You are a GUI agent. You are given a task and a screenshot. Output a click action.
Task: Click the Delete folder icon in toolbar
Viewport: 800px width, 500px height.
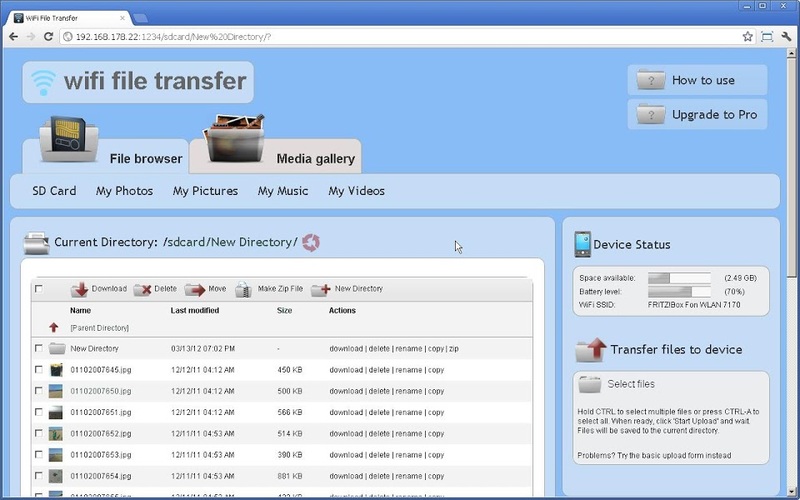click(142, 290)
